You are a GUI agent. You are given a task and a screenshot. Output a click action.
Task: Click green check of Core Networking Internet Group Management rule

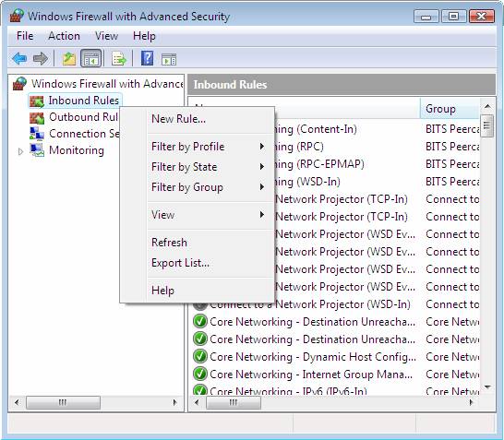pos(200,374)
